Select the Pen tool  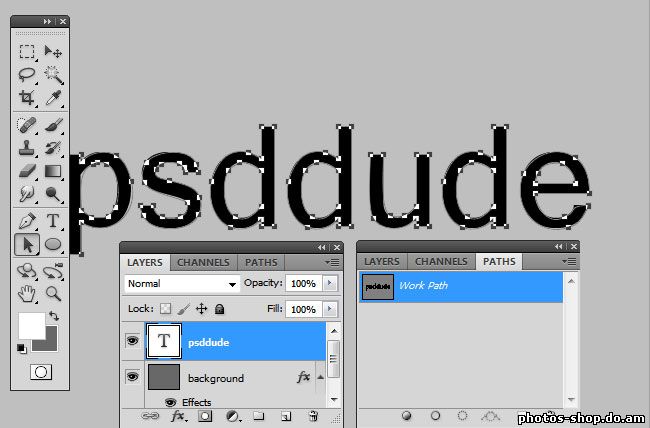tap(27, 221)
